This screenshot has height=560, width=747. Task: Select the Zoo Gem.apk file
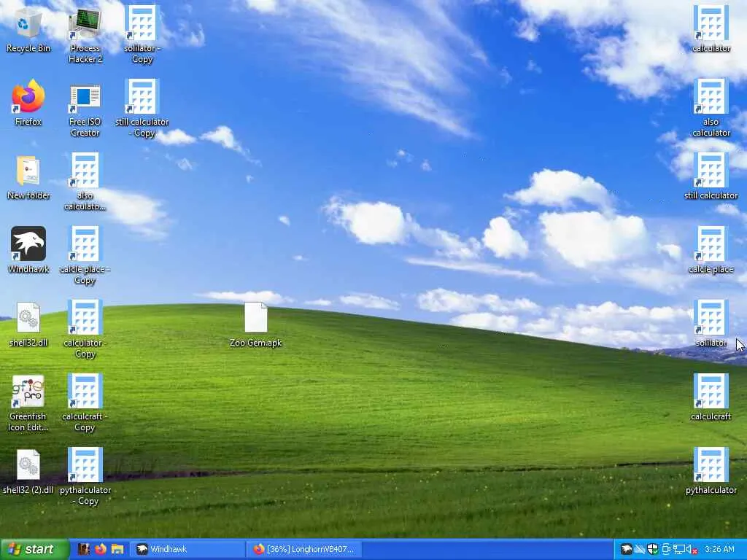pyautogui.click(x=256, y=324)
